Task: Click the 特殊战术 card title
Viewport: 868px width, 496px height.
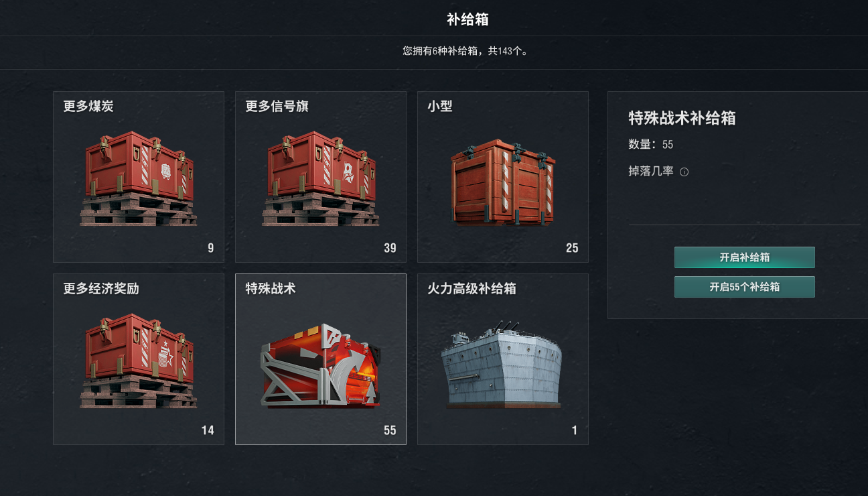Action: coord(271,289)
